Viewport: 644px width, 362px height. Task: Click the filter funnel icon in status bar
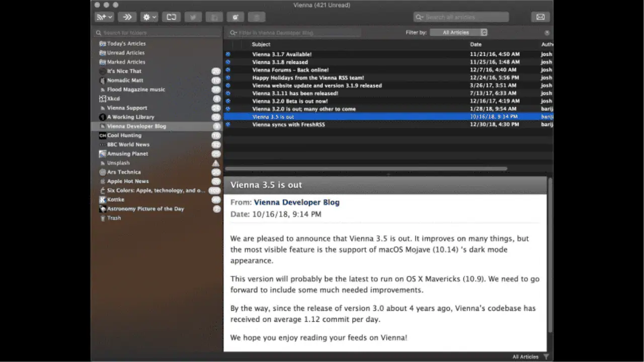click(546, 357)
